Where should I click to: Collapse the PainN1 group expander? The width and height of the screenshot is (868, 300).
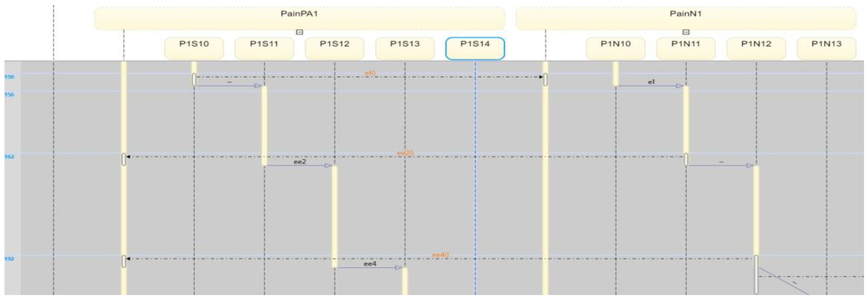click(x=686, y=32)
